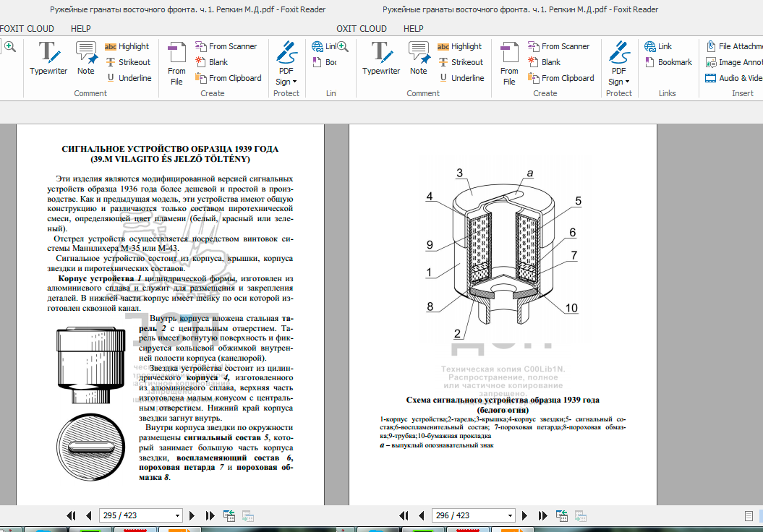Image resolution: width=763 pixels, height=532 pixels.
Task: Go to next page in right window
Action: point(525,515)
